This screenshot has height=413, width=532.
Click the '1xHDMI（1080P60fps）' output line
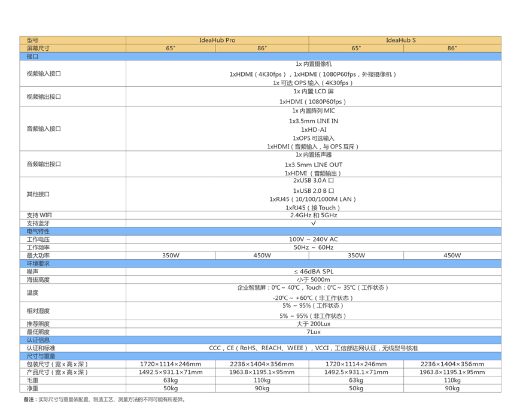click(313, 102)
